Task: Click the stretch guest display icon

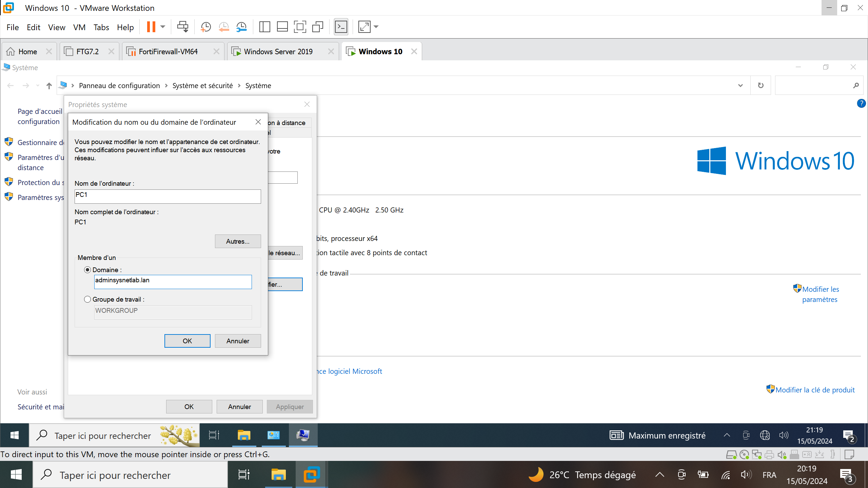Action: (x=364, y=27)
